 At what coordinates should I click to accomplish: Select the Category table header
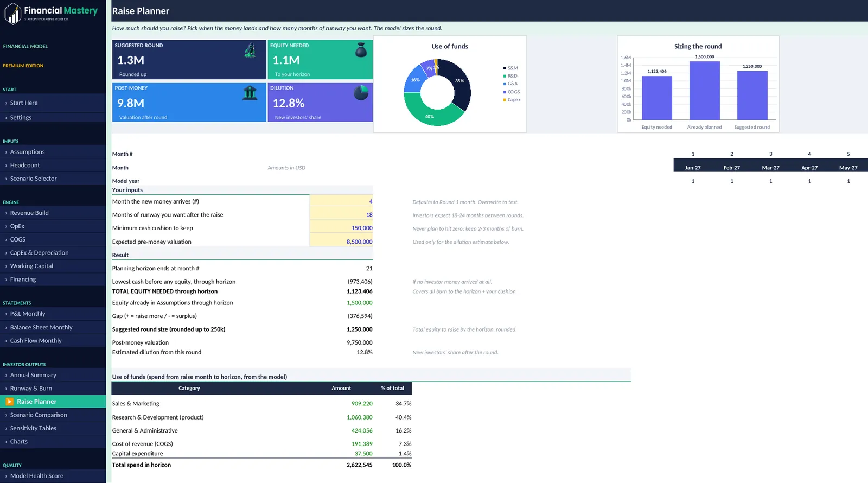click(189, 388)
